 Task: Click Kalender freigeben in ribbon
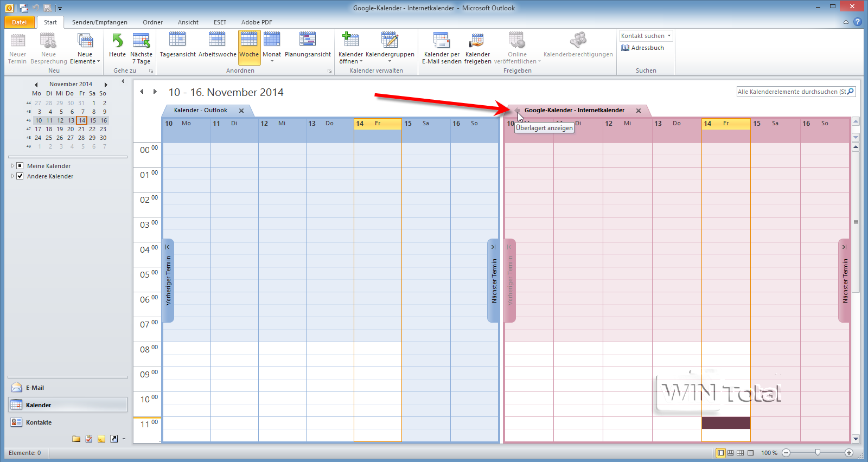(477, 47)
